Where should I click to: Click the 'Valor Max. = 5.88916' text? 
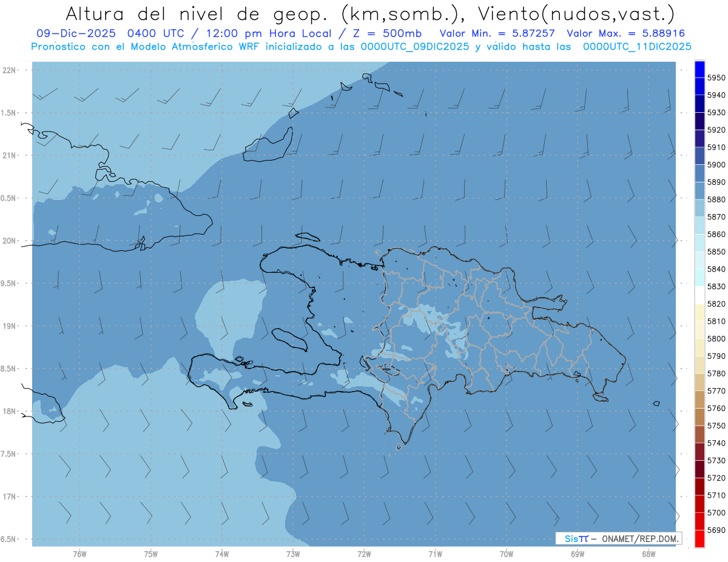pyautogui.click(x=625, y=33)
